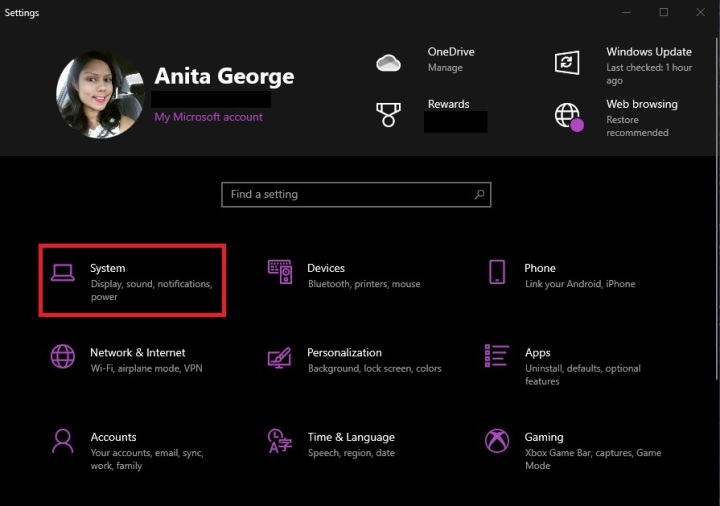Select Time & Language category title

[x=351, y=437]
